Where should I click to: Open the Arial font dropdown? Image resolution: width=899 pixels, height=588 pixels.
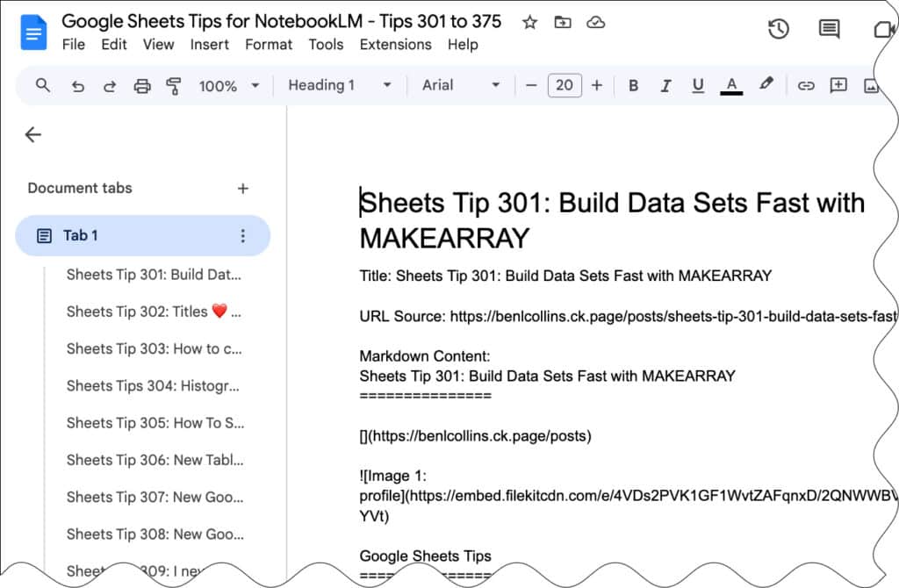[460, 85]
